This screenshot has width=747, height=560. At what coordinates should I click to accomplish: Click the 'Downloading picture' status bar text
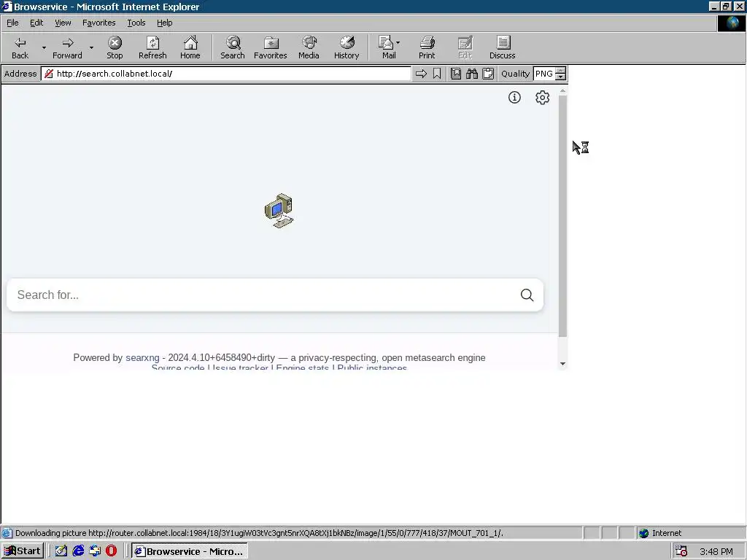click(x=259, y=533)
